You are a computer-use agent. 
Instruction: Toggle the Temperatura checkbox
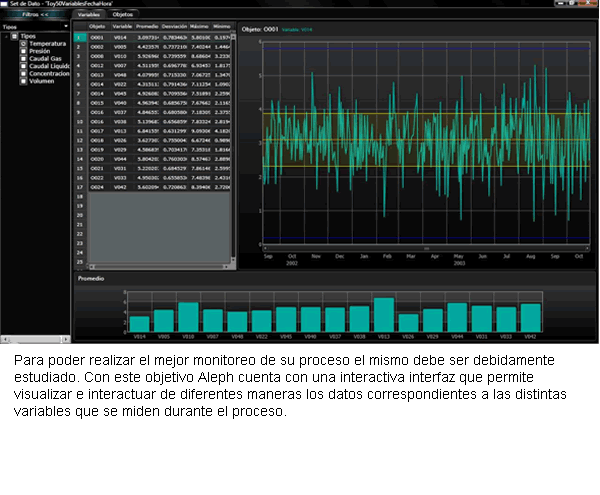(24, 44)
